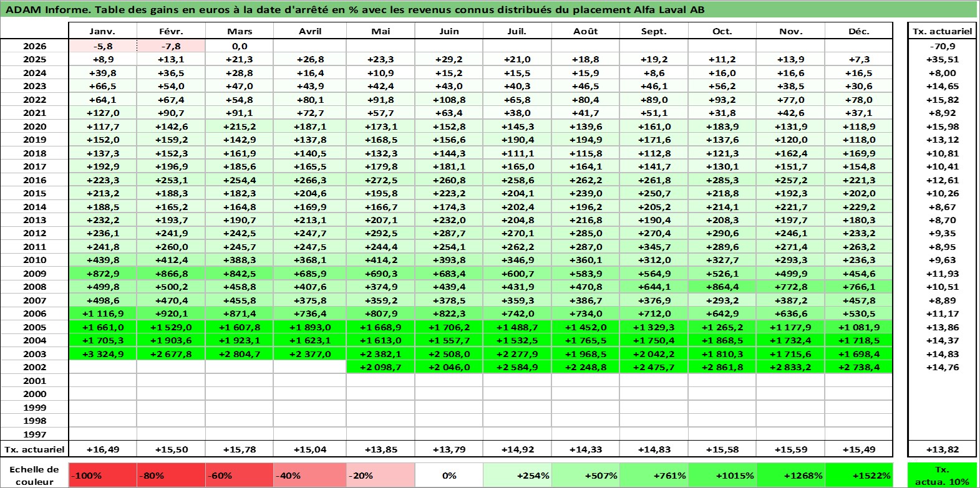Click the +15,49 December actuarial total
The height and width of the screenshot is (488, 980).
pos(859,449)
